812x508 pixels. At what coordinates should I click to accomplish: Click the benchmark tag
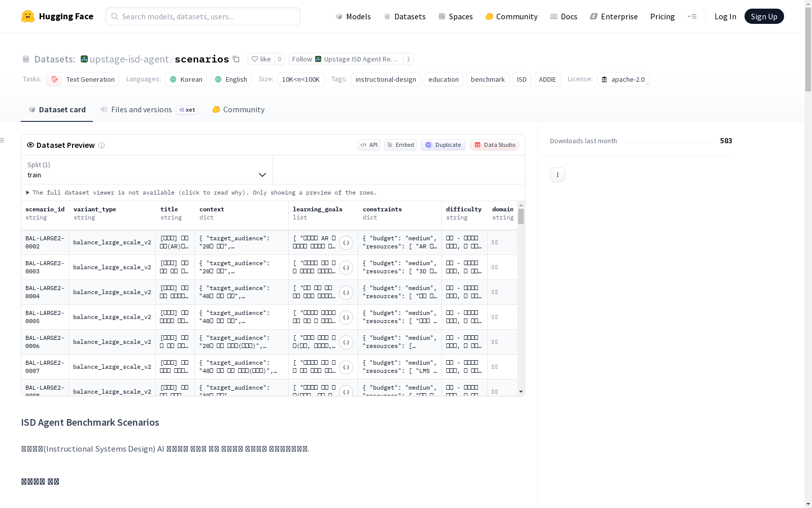tap(488, 79)
